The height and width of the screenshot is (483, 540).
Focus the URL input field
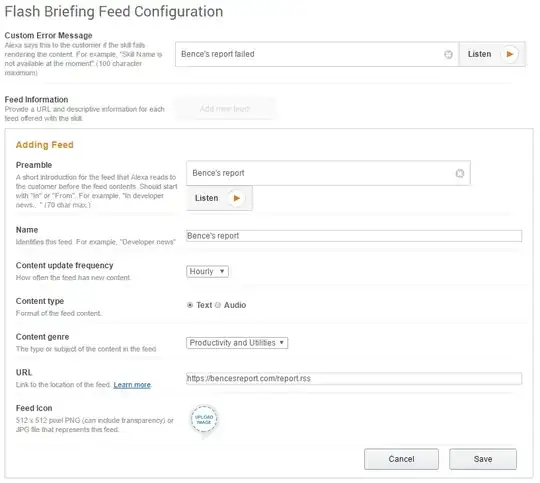click(x=354, y=378)
